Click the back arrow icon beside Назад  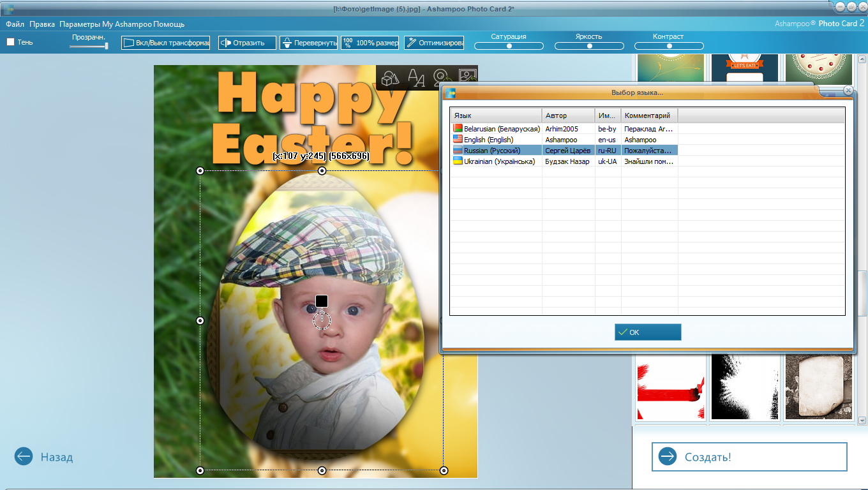coord(24,456)
